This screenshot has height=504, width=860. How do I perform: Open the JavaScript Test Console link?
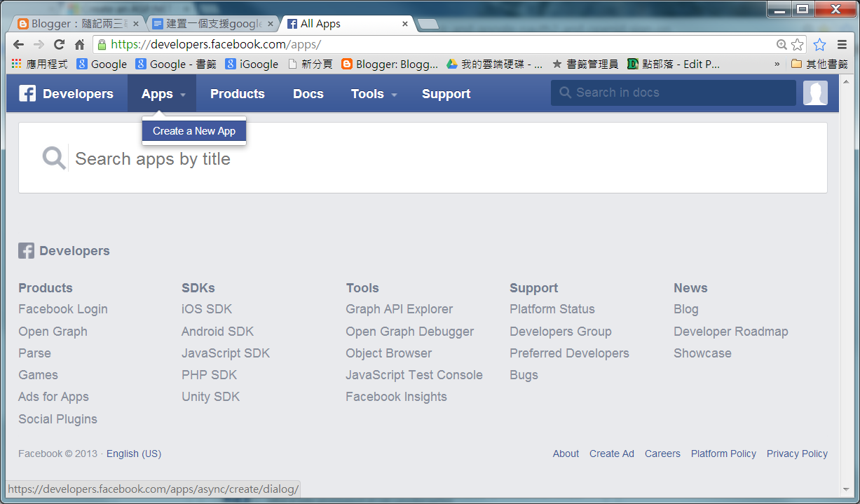click(x=414, y=375)
